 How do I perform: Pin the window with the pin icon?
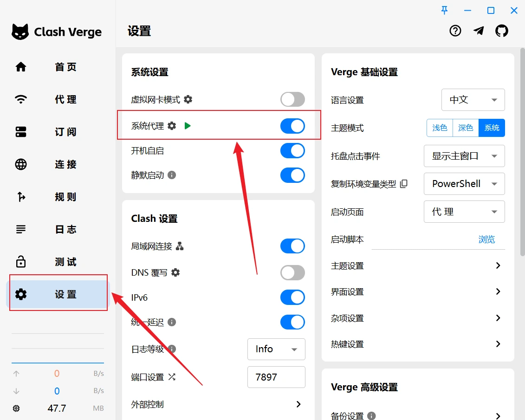point(444,10)
